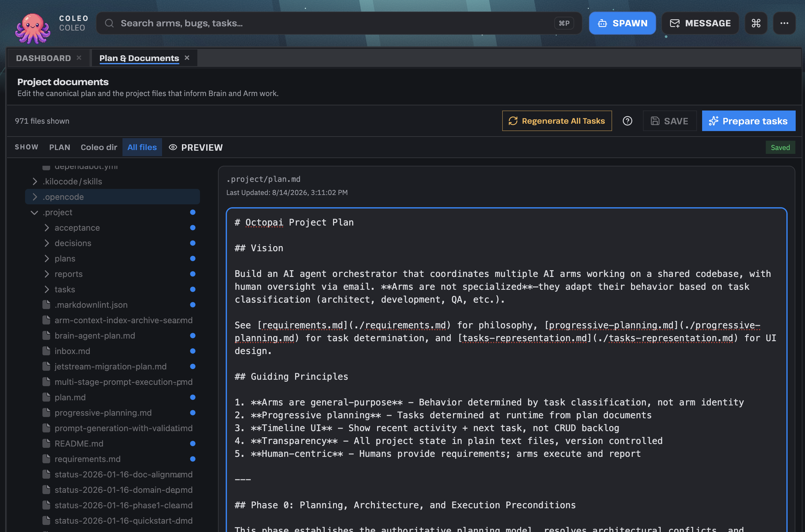Click the ⌘P shortcut hint
The height and width of the screenshot is (532, 805).
(564, 23)
